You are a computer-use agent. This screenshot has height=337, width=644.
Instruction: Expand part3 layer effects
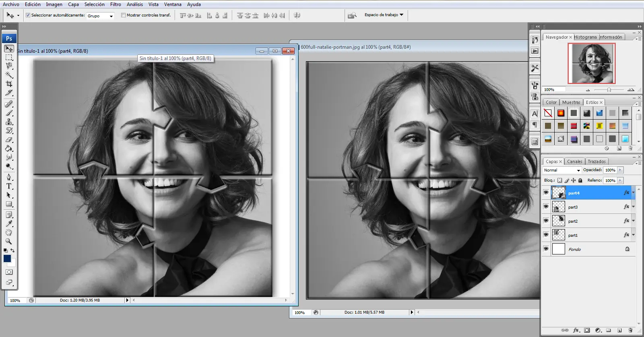(633, 207)
